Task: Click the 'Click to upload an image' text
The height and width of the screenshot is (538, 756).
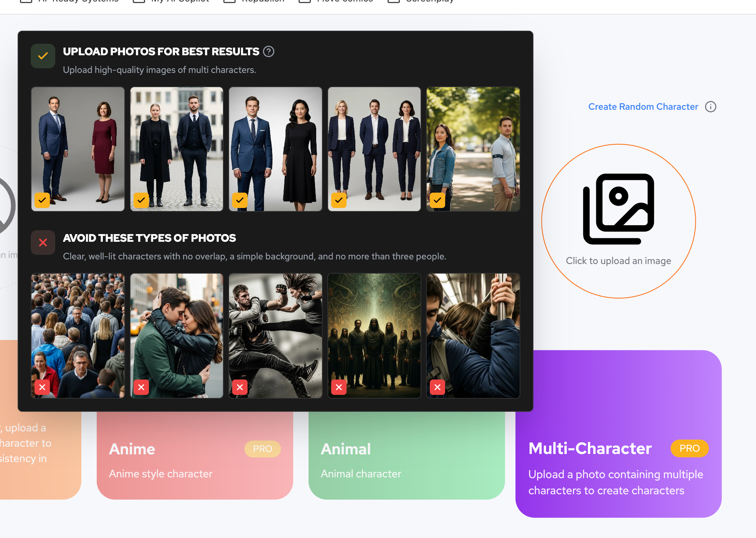Action: coord(619,261)
